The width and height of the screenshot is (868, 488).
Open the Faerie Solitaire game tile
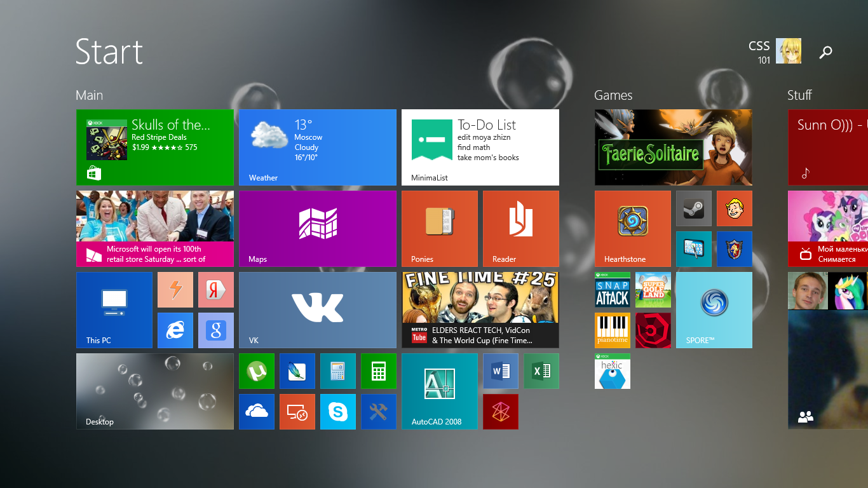coord(673,147)
